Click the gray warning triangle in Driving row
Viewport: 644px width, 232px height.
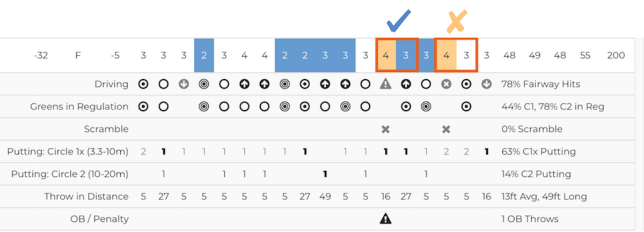(x=385, y=84)
